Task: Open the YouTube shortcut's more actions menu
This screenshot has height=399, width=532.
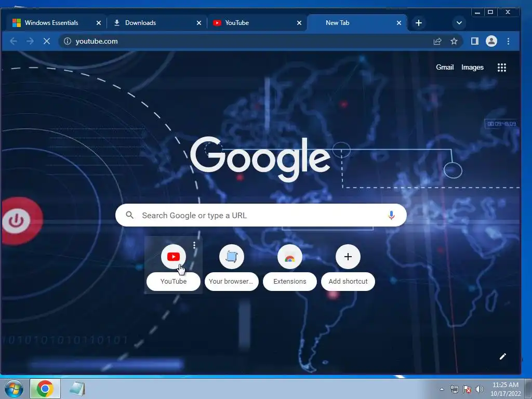Action: 194,245
